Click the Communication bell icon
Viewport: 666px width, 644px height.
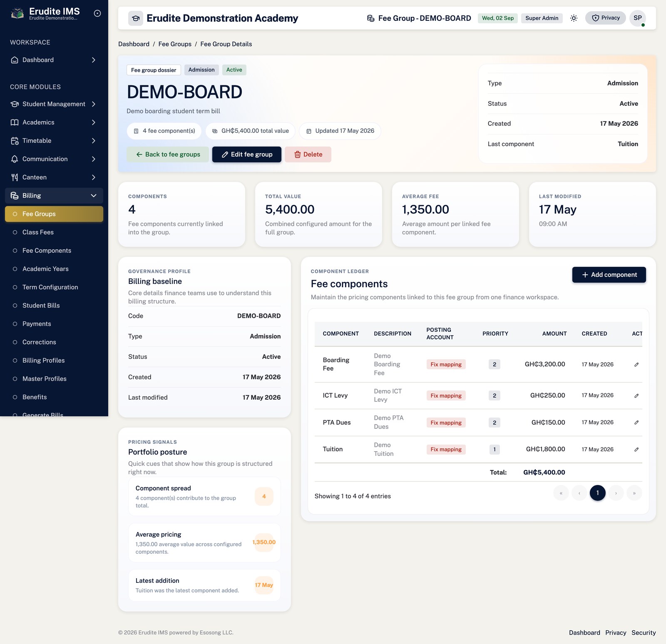pos(15,159)
